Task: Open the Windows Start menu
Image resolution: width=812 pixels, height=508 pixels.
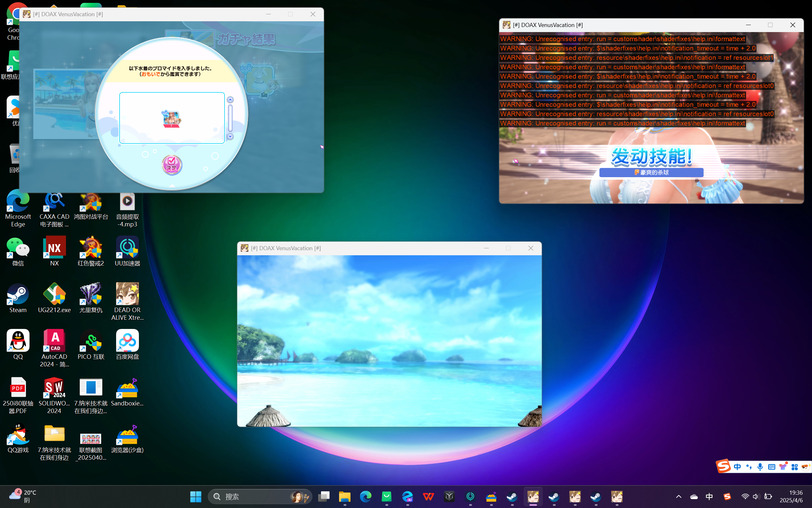Action: [196, 497]
